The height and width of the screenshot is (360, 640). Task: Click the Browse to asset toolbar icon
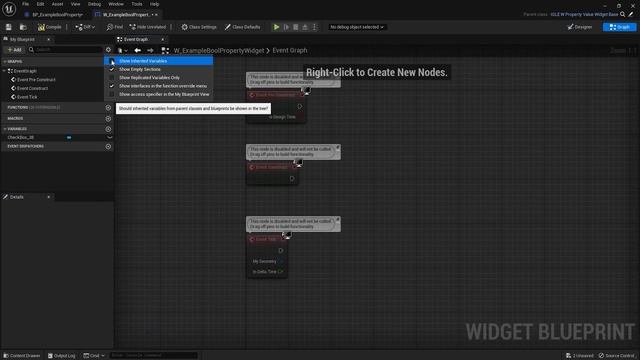coord(23,27)
